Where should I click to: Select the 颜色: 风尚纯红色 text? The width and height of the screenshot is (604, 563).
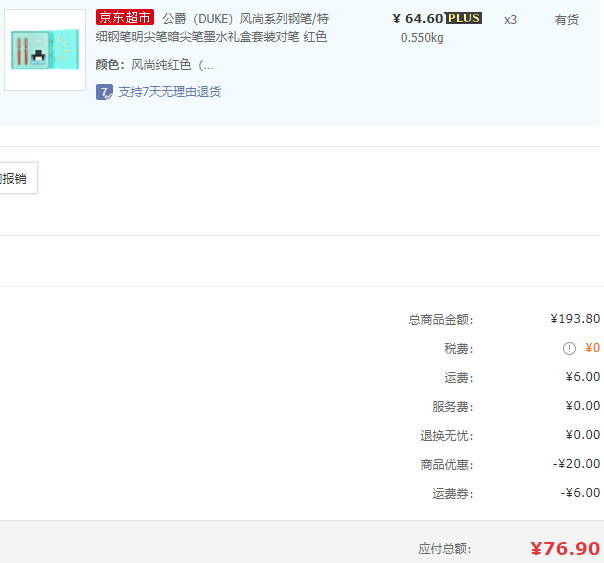click(154, 65)
